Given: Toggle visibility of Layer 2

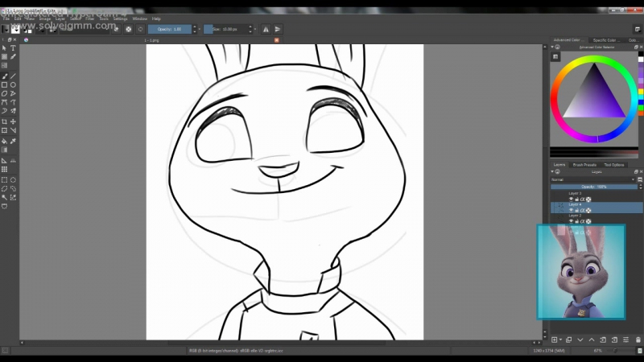Looking at the screenshot, I should pyautogui.click(x=571, y=221).
